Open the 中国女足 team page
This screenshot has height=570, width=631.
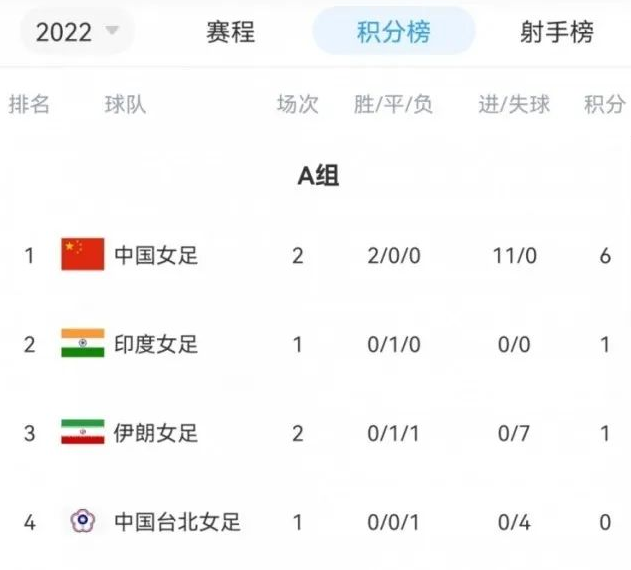(156, 255)
